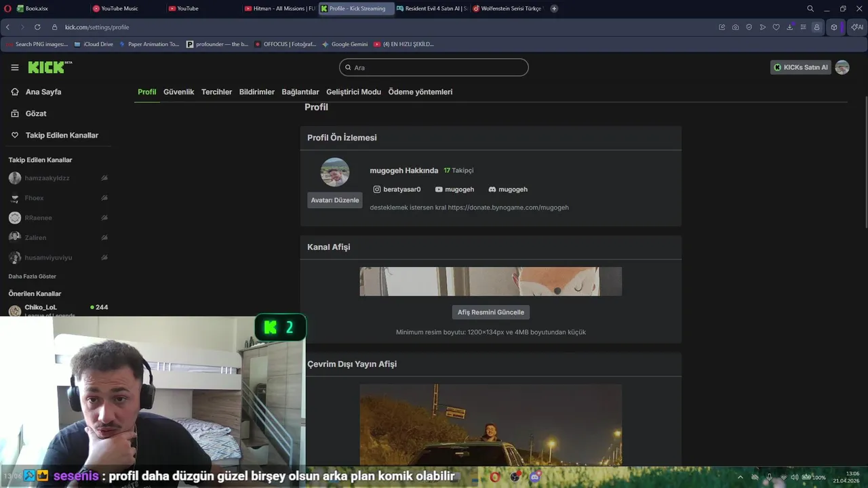This screenshot has height=488, width=868.
Task: Click the shield privacy protection icon
Action: coord(749,27)
